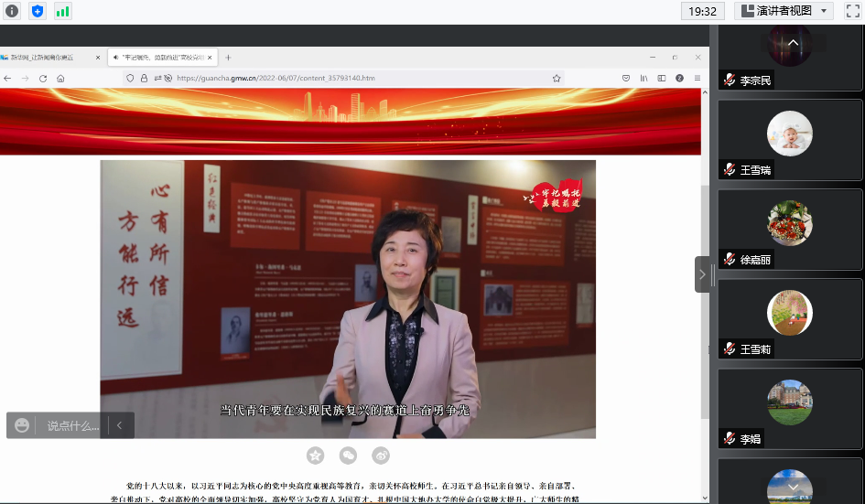Click 王雪莉 muted microphone icon

[730, 349]
